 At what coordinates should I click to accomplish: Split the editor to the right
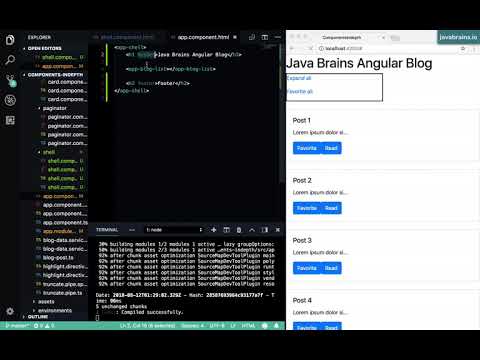pos(265,37)
